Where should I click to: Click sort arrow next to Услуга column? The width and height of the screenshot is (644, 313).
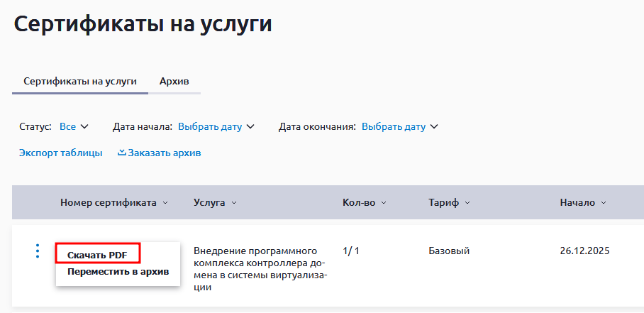pyautogui.click(x=234, y=203)
